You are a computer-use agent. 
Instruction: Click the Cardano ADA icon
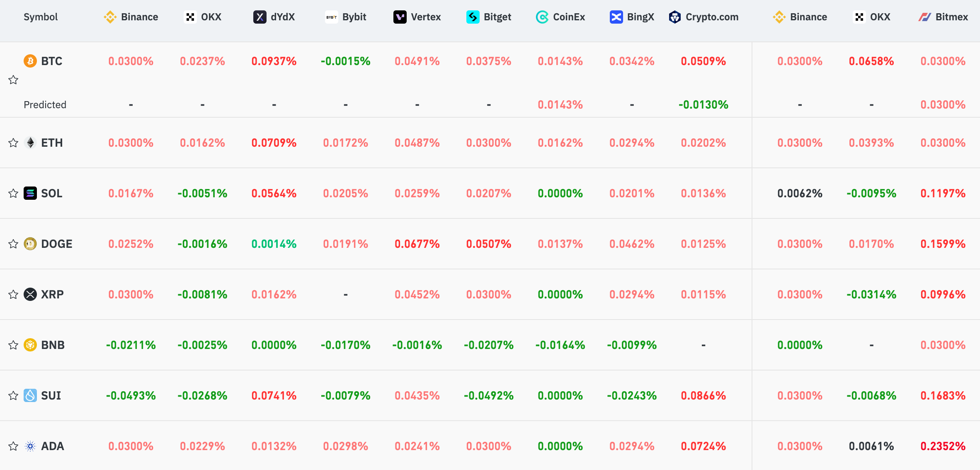click(30, 446)
